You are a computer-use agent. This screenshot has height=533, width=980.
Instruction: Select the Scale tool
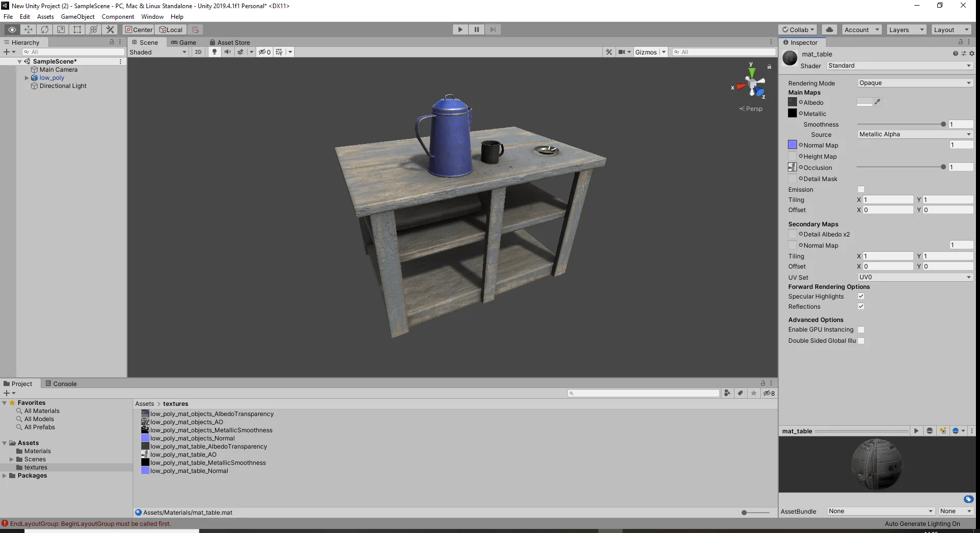coord(61,29)
